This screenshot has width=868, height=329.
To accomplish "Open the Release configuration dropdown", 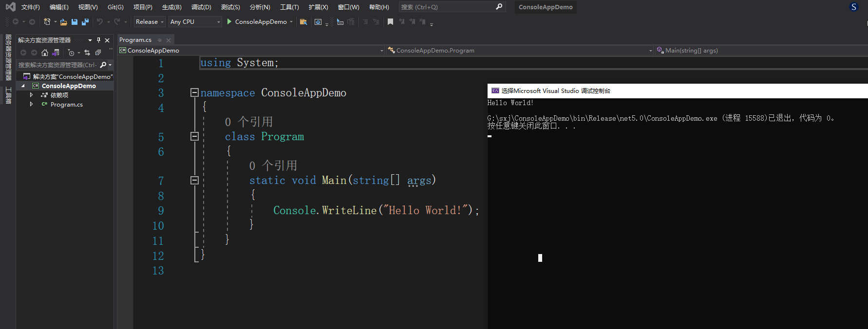I will [x=150, y=22].
